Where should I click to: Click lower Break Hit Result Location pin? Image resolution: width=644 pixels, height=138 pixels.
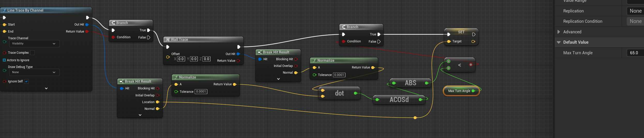pos(158,102)
